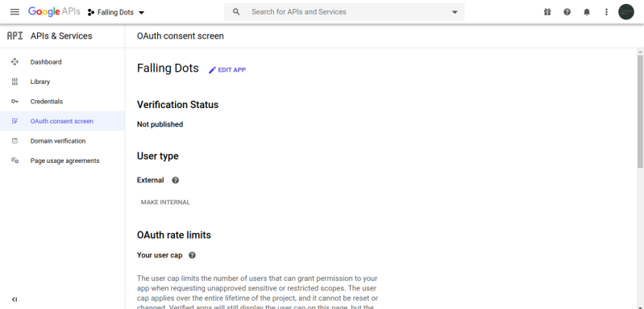644x309 pixels.
Task: Click the MAKE INTERNAL button
Action: coord(165,203)
